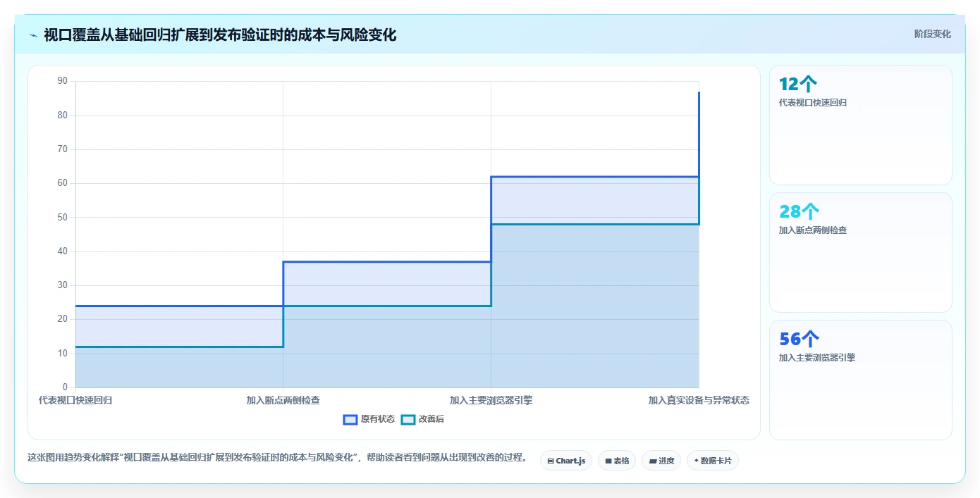Click the x-axis label 代表视口快速回归

click(75, 400)
